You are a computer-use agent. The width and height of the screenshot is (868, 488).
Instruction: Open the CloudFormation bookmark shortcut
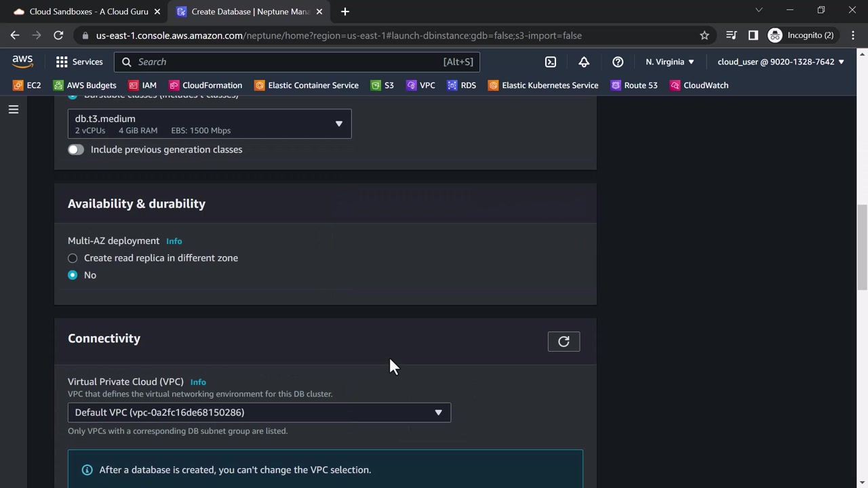click(x=205, y=85)
